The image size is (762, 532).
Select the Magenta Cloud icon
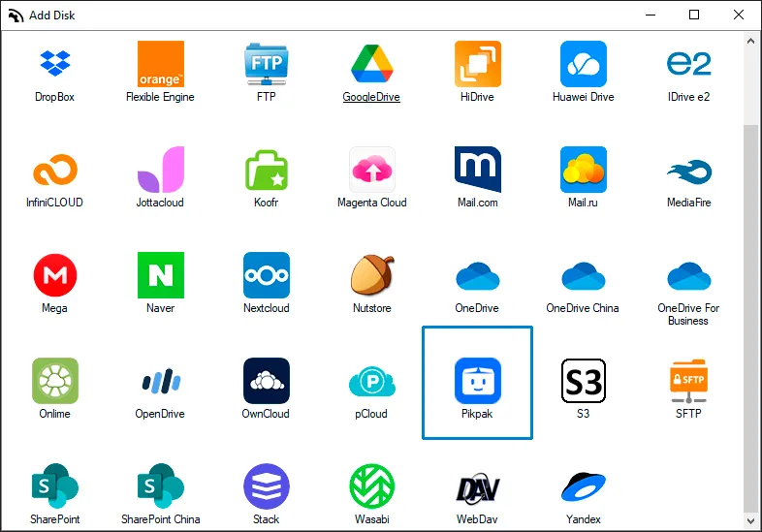click(371, 170)
